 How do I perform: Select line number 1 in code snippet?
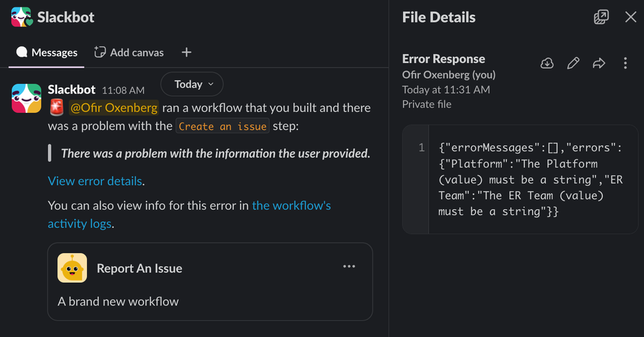point(422,148)
